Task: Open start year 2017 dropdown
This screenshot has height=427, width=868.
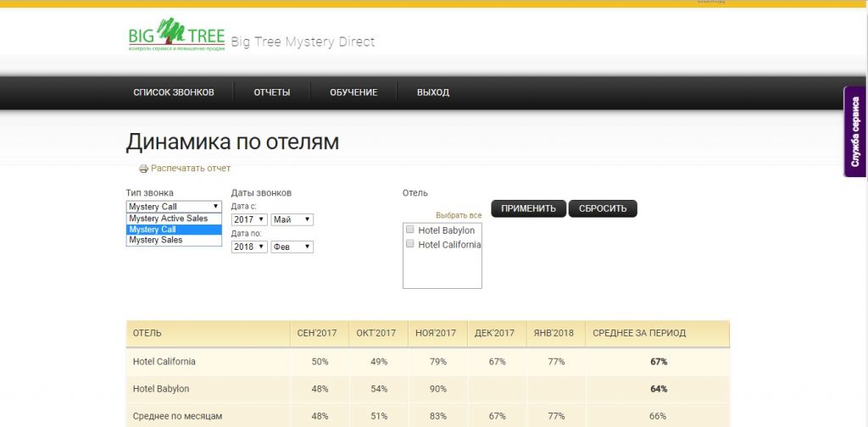Action: 250,220
